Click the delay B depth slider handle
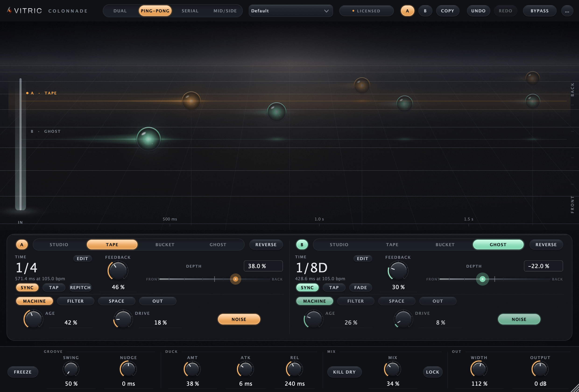 [x=482, y=279]
